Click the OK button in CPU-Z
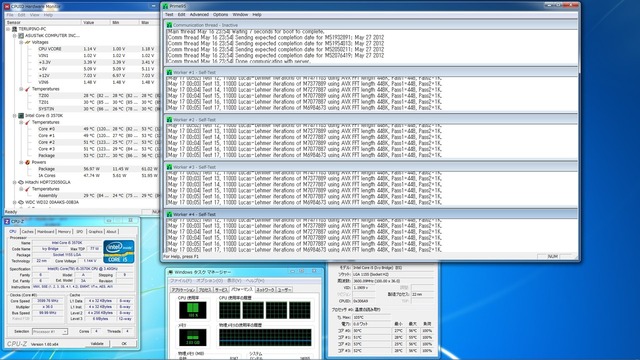The image size is (640, 360). (124, 344)
